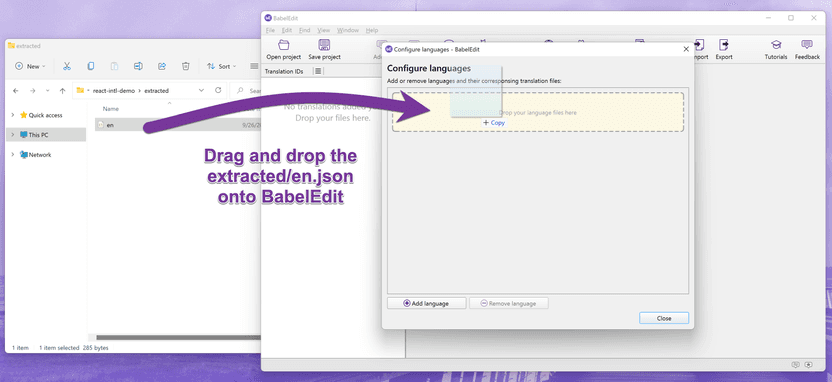
Task: Click the view layout icon next to Sort
Action: (x=254, y=66)
